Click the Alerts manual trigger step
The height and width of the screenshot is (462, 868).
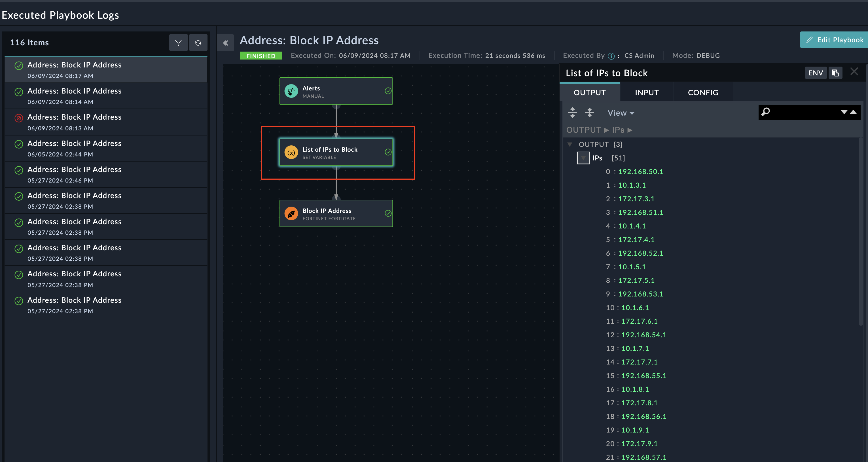[x=336, y=91]
